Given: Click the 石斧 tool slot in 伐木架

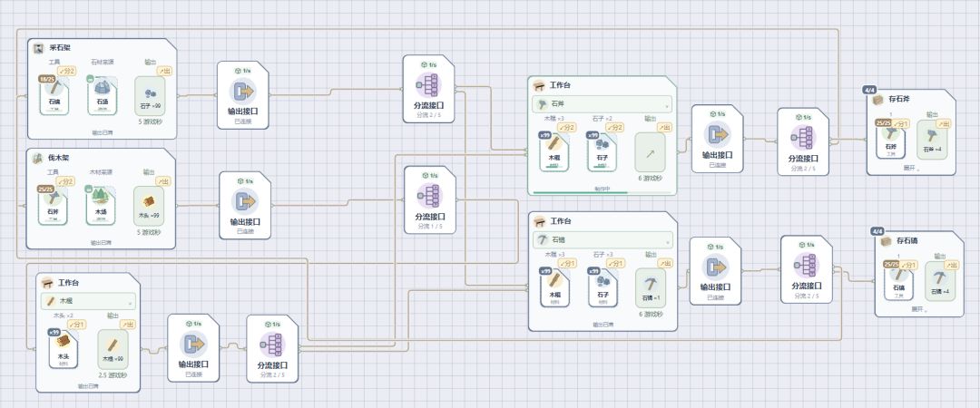Looking at the screenshot, I should click(x=53, y=206).
